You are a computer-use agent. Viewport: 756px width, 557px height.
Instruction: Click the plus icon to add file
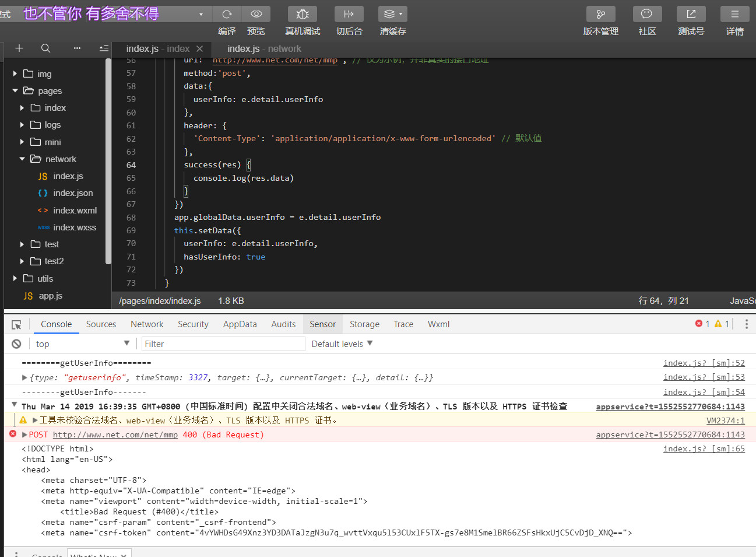pyautogui.click(x=19, y=48)
